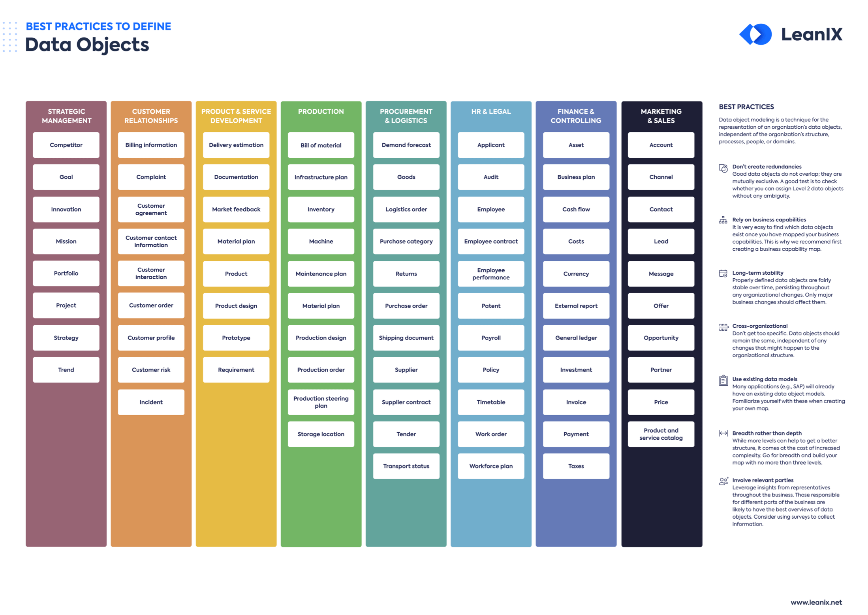Select the Workforce plan card
Image resolution: width=868 pixels, height=615 pixels.
490,466
